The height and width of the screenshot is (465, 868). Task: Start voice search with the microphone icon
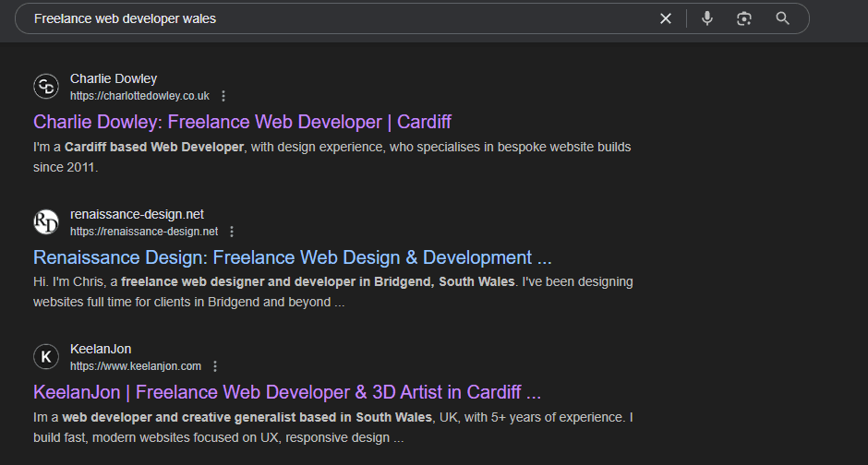(707, 18)
